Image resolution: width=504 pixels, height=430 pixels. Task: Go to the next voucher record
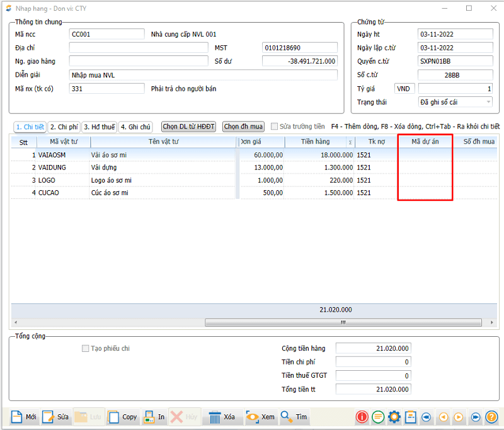click(459, 417)
